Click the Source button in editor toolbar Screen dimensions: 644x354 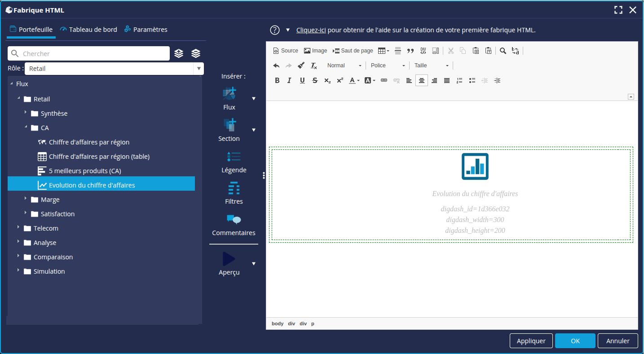286,51
